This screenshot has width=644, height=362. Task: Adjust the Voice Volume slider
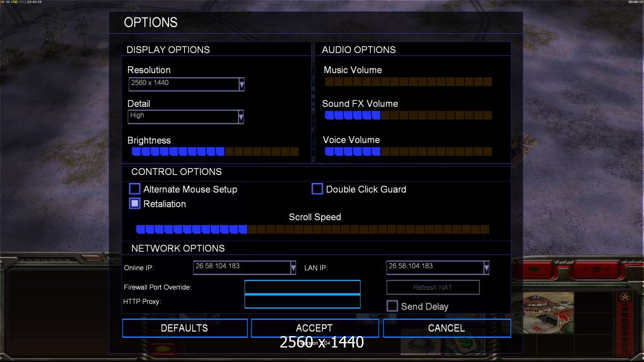408,151
